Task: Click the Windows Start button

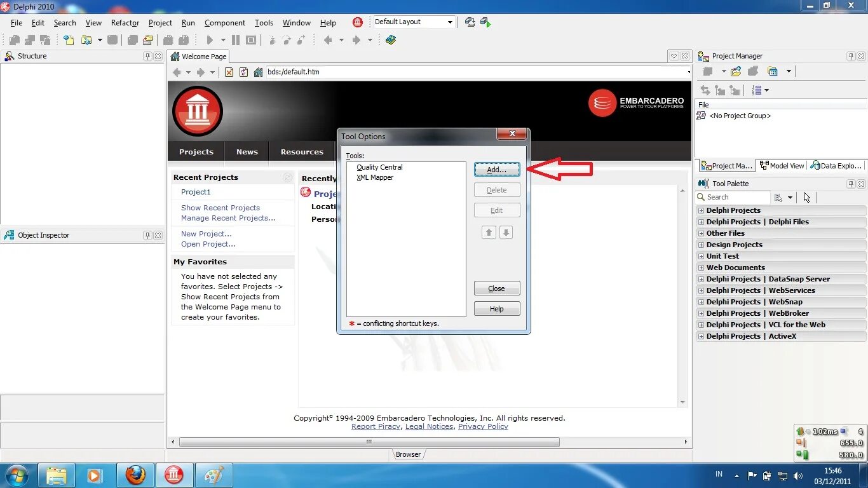Action: [x=17, y=475]
